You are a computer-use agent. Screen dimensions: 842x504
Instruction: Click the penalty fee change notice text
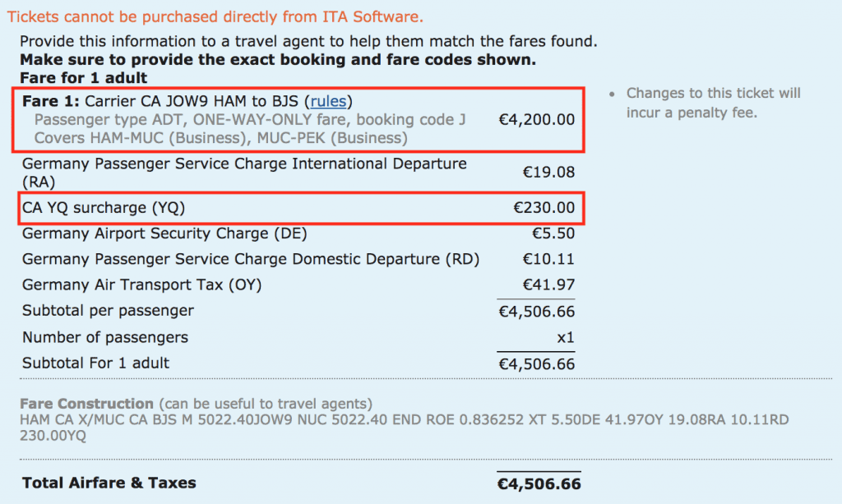point(713,103)
